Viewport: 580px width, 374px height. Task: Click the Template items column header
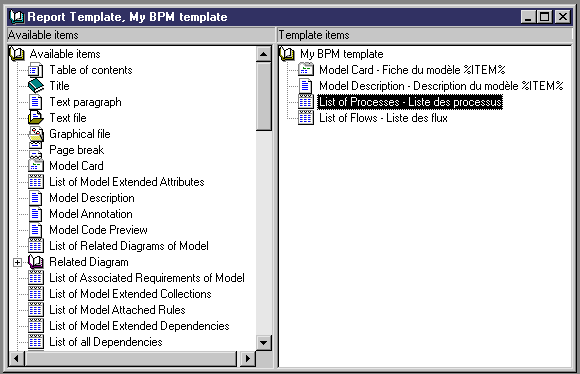425,35
